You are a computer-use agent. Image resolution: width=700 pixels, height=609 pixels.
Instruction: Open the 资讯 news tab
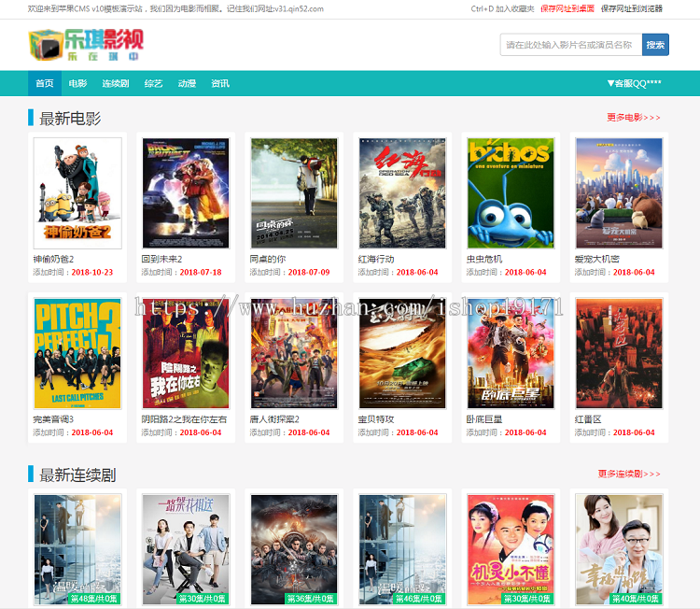[220, 83]
